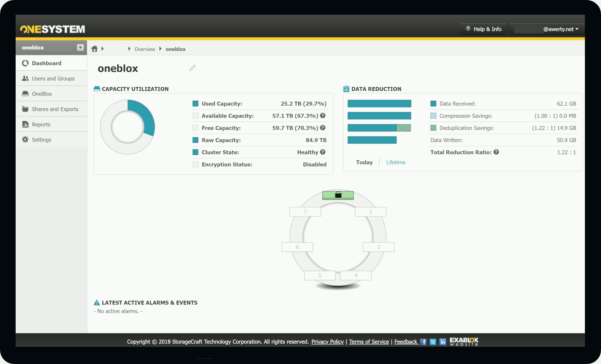Click the Used Capacity teal color swatch
Screen dimensions: 601x364
pyautogui.click(x=195, y=104)
